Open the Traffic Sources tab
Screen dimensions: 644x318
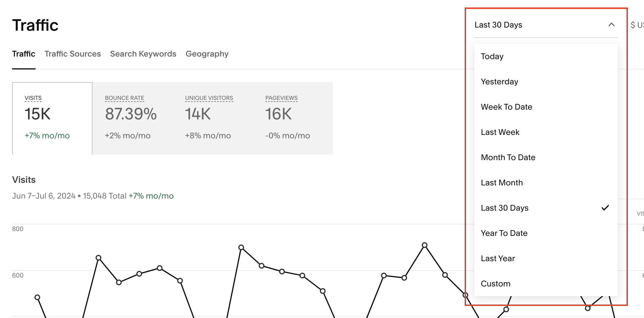73,54
